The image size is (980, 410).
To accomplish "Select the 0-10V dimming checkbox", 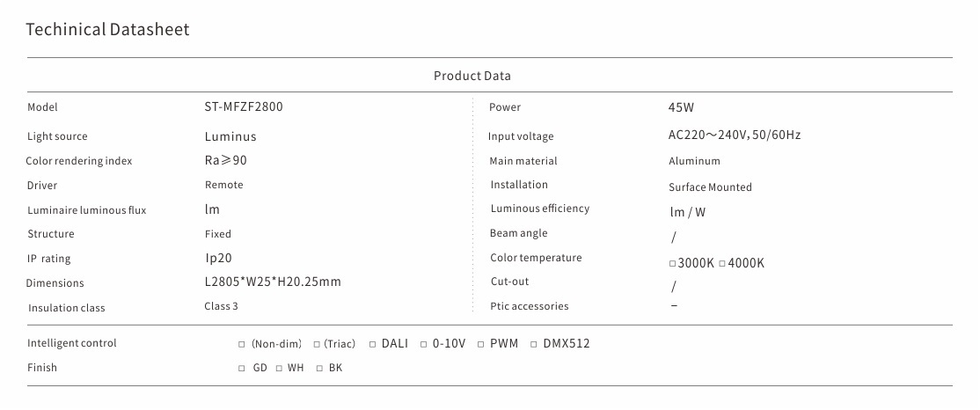I will point(423,344).
